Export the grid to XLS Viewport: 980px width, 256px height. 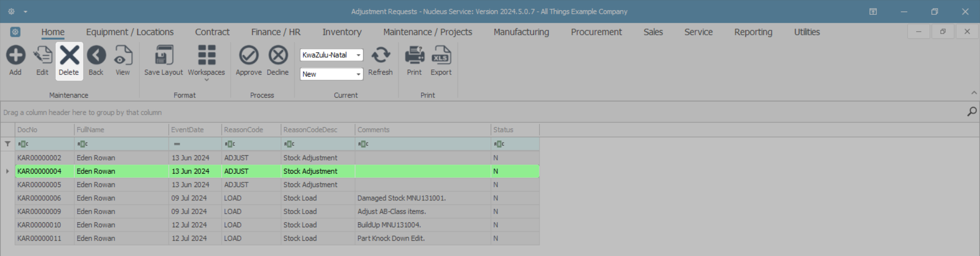click(x=441, y=55)
